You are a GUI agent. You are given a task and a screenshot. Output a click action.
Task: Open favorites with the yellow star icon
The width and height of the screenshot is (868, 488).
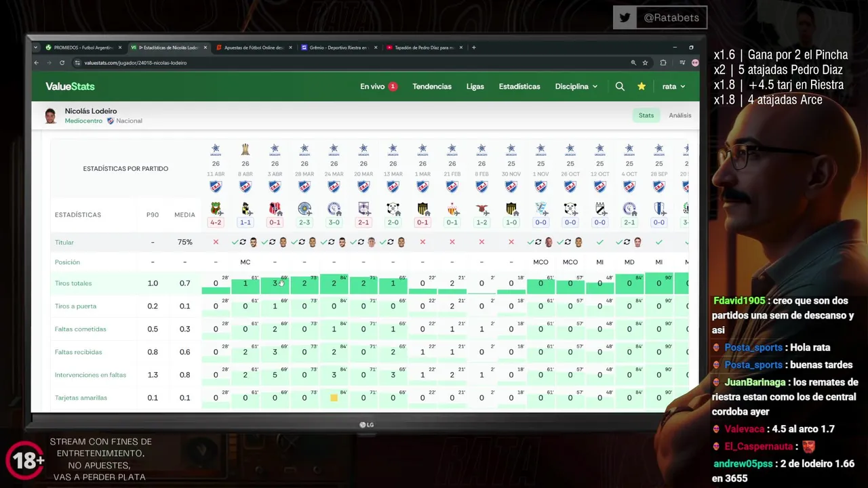tap(642, 86)
